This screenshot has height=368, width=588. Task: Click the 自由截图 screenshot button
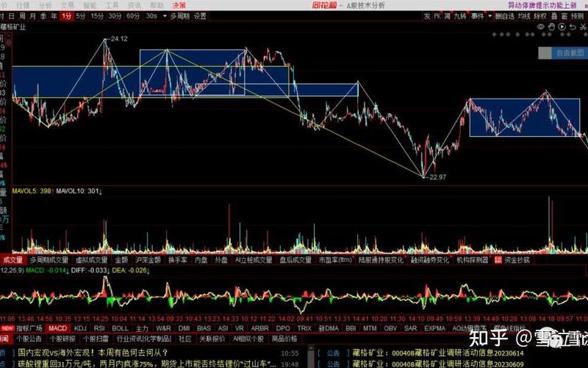pos(563,53)
